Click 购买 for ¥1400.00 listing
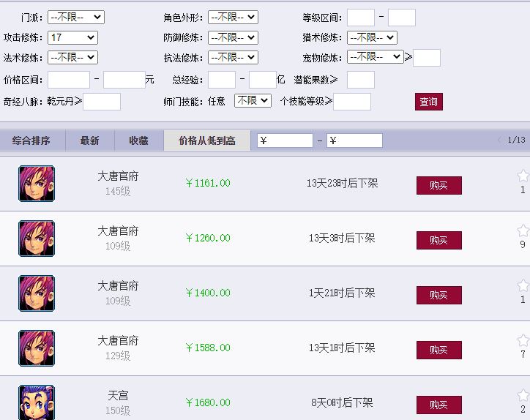Image resolution: width=530 pixels, height=420 pixels. (x=438, y=295)
